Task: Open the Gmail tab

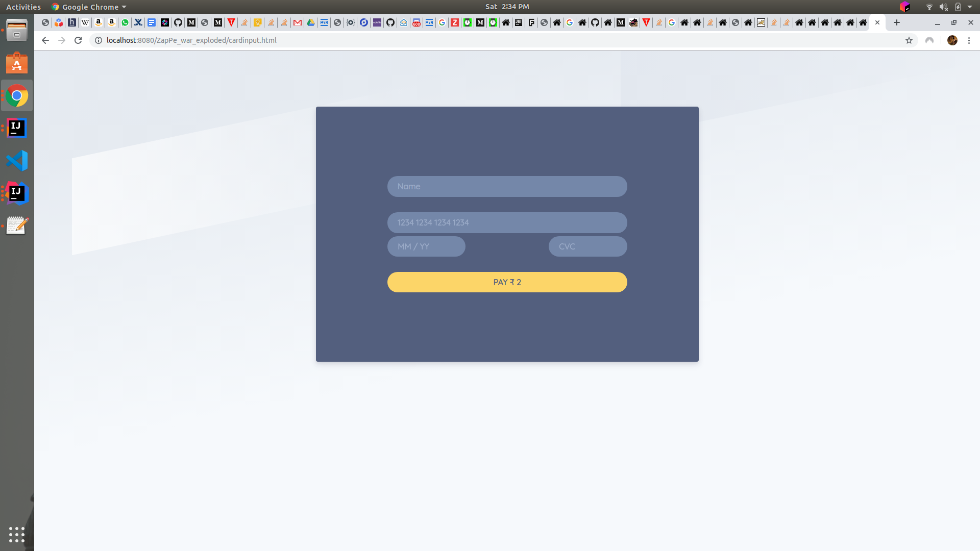Action: click(x=298, y=22)
